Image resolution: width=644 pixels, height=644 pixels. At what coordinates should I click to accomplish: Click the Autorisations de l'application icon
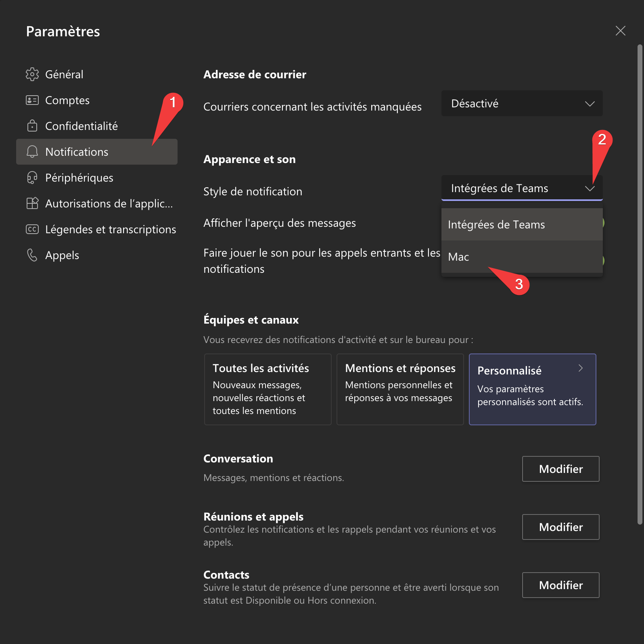click(x=32, y=203)
